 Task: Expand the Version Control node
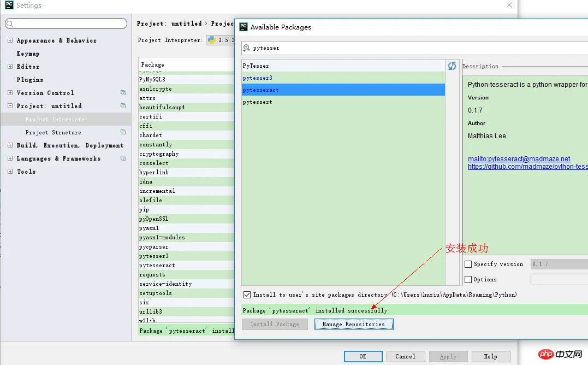click(x=10, y=93)
